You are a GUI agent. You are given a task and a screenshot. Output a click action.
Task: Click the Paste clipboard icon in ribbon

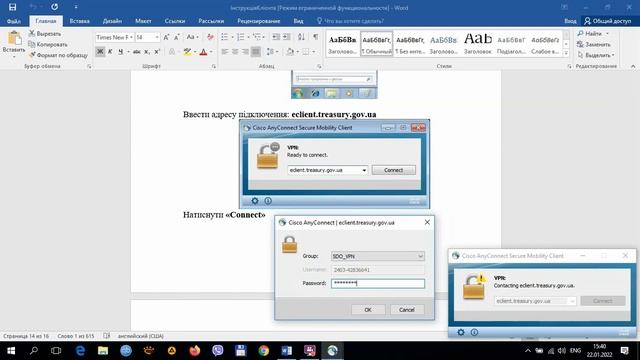tap(14, 38)
